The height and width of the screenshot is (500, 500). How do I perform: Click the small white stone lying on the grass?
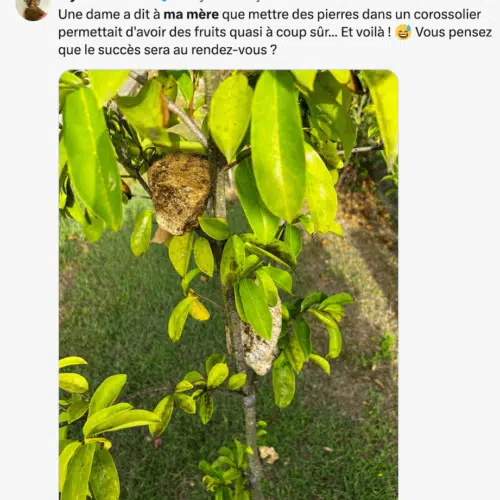269,454
